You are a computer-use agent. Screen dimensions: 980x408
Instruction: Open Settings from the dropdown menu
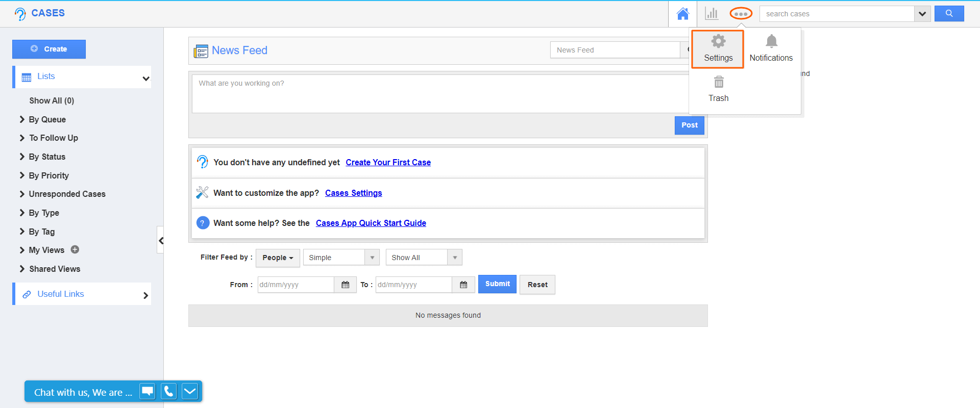pyautogui.click(x=718, y=49)
